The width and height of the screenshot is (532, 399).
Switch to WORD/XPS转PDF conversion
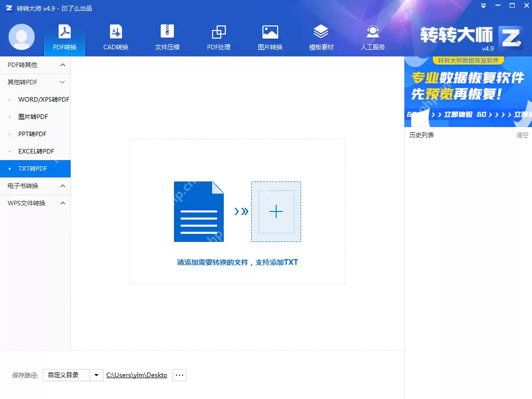pyautogui.click(x=42, y=99)
